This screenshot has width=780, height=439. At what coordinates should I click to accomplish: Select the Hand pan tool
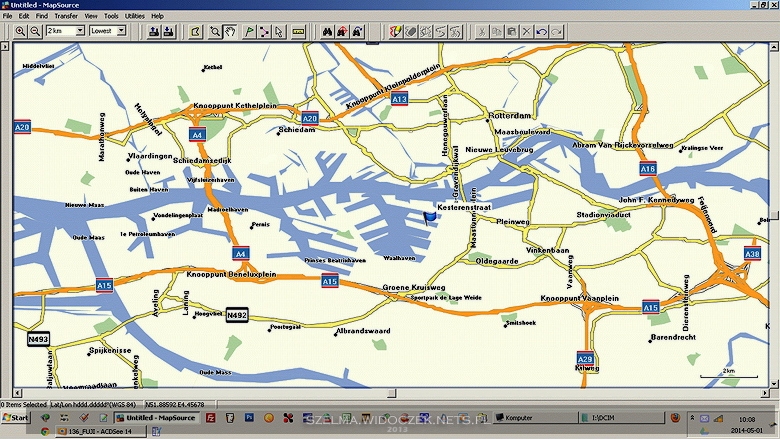230,31
